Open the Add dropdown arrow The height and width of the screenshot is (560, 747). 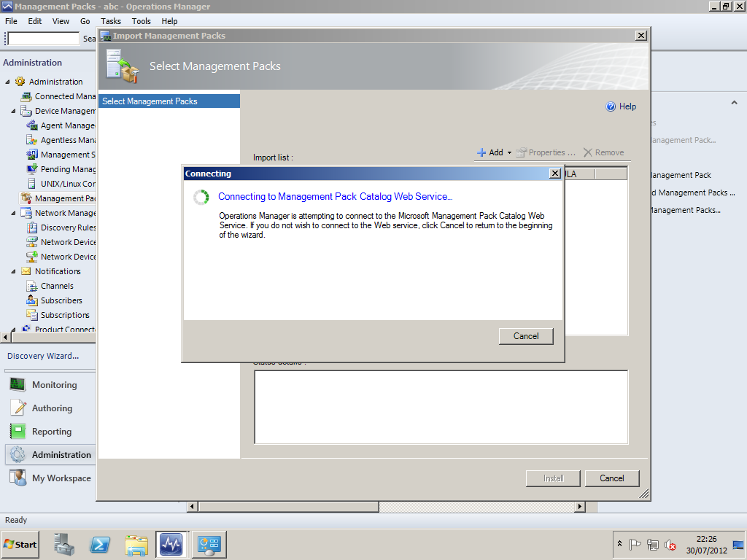click(509, 153)
